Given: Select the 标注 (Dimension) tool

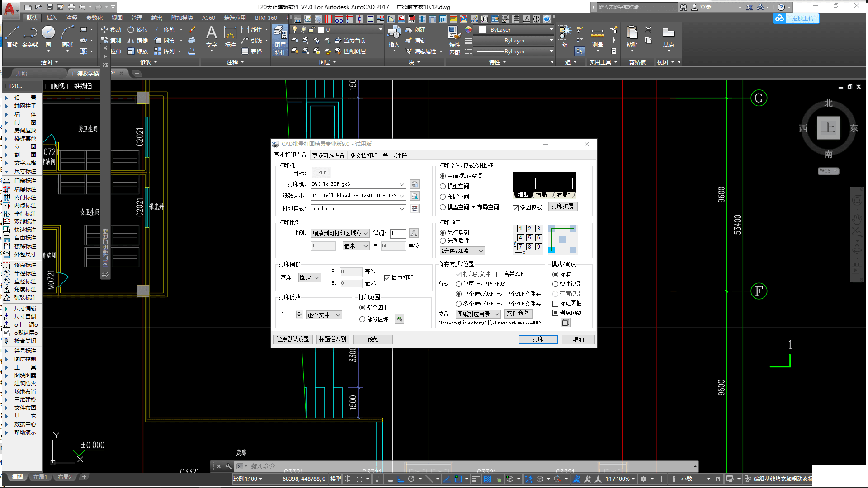Looking at the screenshot, I should point(231,36).
